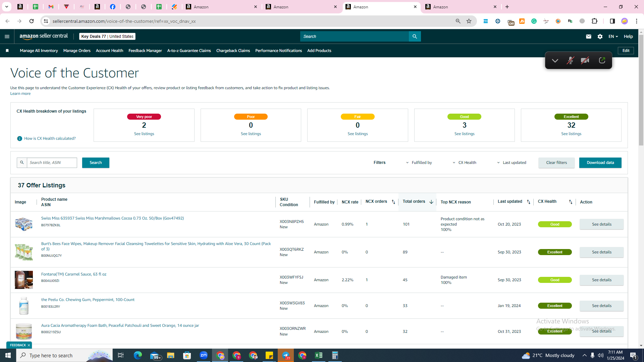This screenshot has width=644, height=362.
Task: Sort by Total orders down arrow
Action: pyautogui.click(x=431, y=202)
